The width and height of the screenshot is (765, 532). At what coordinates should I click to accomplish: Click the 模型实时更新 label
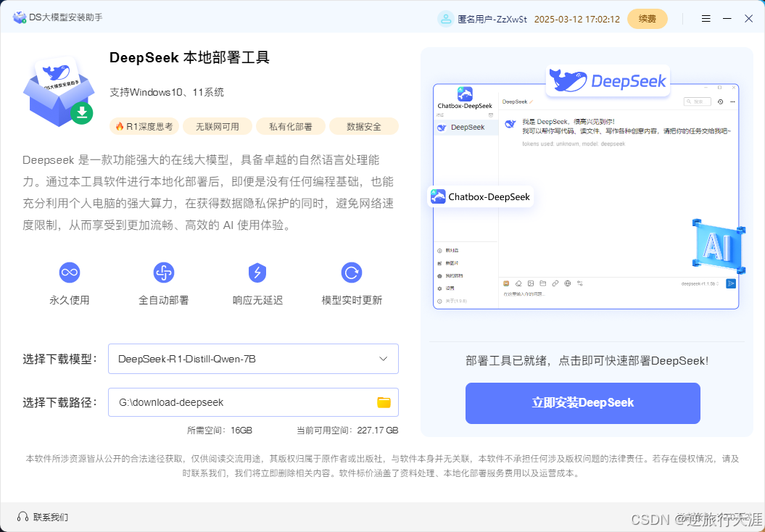coord(351,300)
